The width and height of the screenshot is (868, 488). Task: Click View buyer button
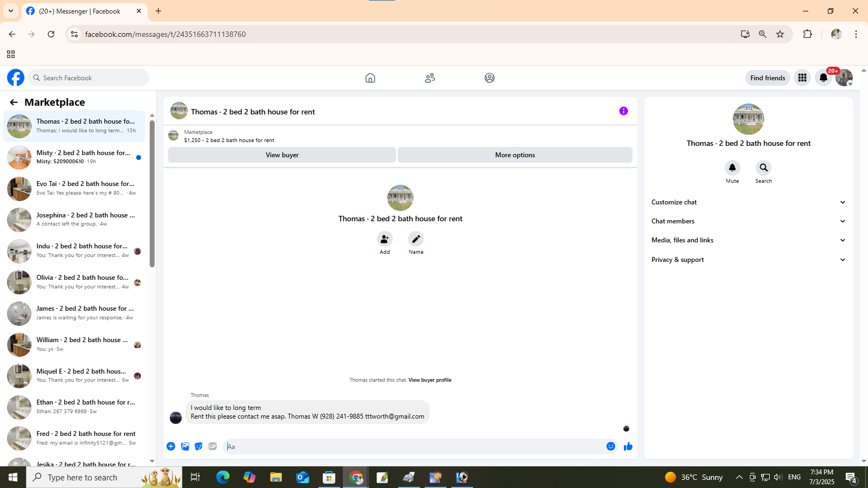[282, 155]
